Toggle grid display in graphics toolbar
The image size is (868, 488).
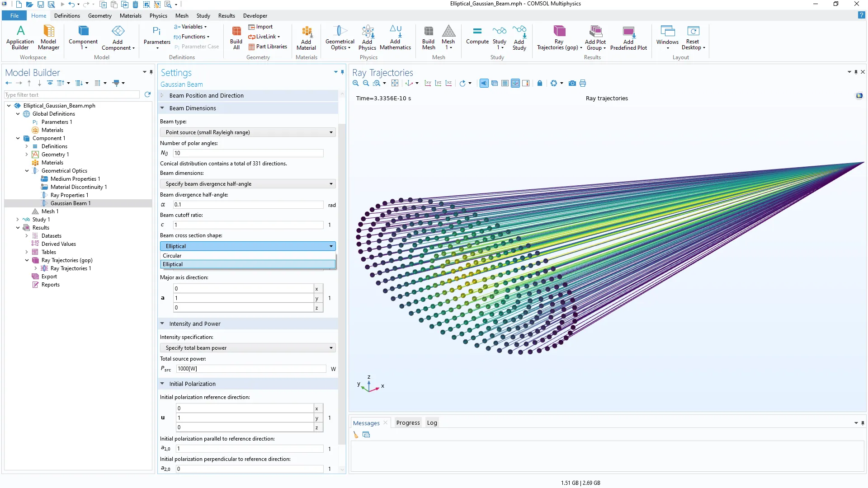coord(505,83)
